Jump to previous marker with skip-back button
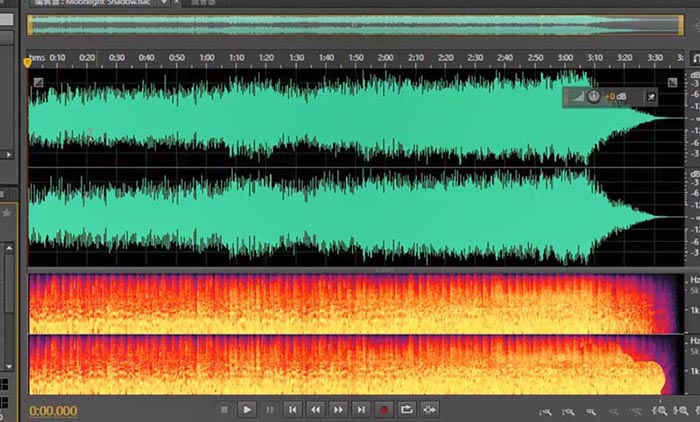Screen dimensions: 700x422 click(292, 409)
